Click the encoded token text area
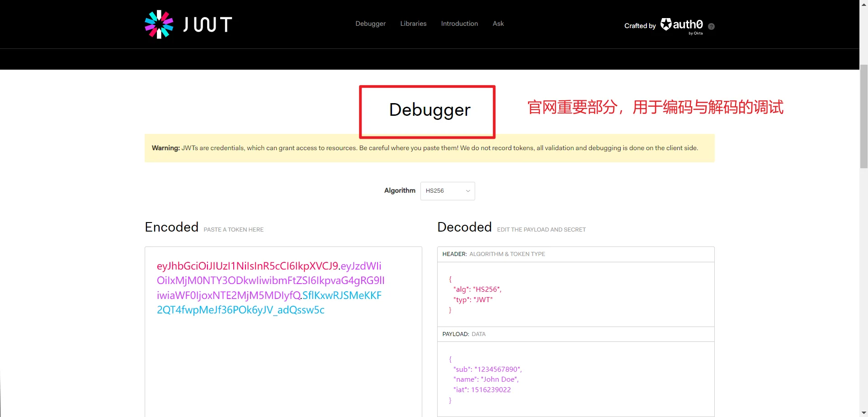 click(x=283, y=332)
